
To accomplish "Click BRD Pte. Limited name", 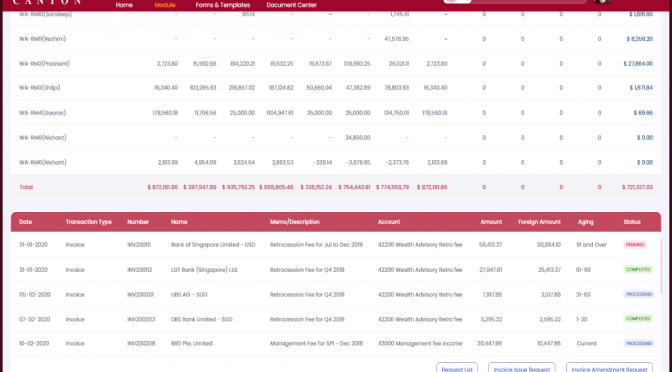I will (192, 344).
